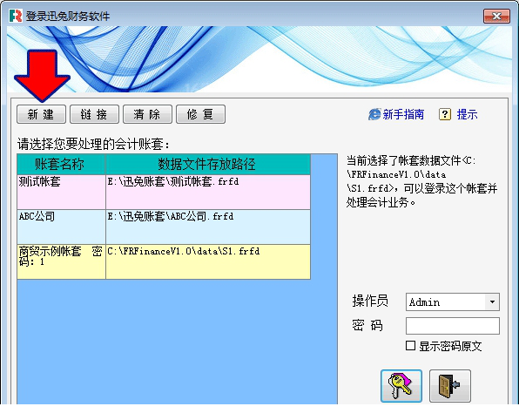Image resolution: width=519 pixels, height=420 pixels.
Task: Focus the 密码 password input field
Action: [x=453, y=326]
